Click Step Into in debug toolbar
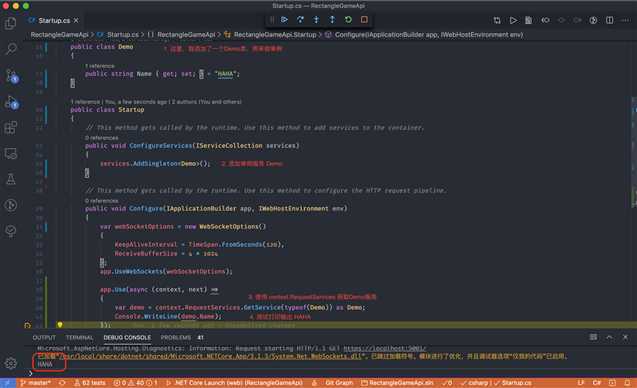This screenshot has height=388, width=637. pos(316,20)
